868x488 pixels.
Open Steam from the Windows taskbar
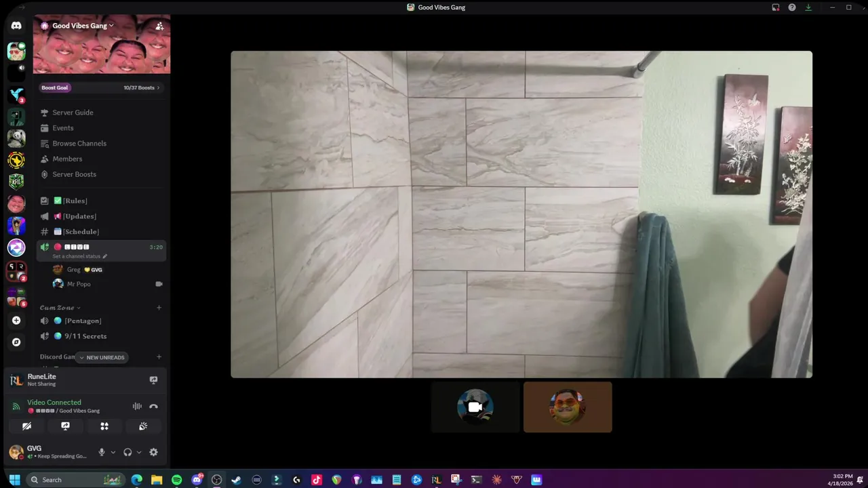pyautogui.click(x=237, y=480)
